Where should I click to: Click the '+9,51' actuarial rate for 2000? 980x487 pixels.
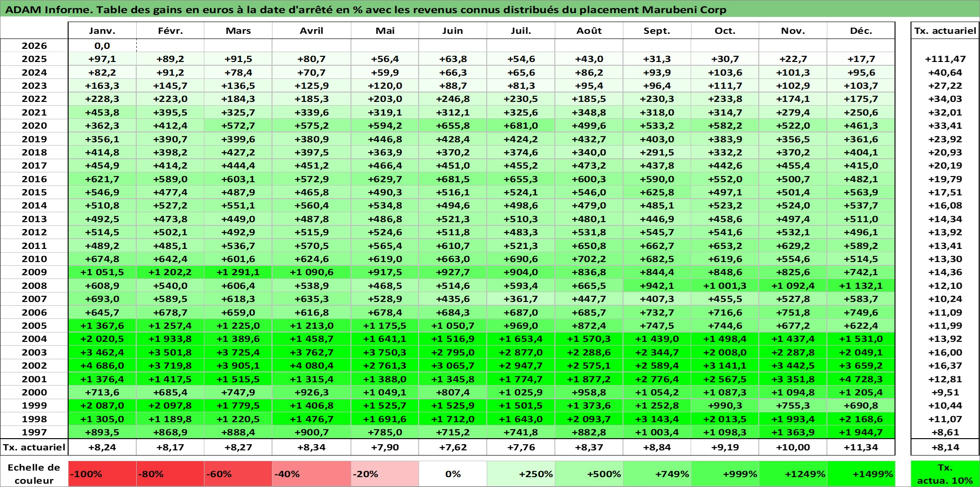point(945,392)
